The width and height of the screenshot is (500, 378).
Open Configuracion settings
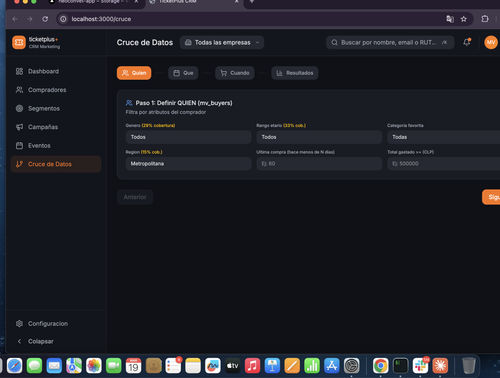(48, 324)
